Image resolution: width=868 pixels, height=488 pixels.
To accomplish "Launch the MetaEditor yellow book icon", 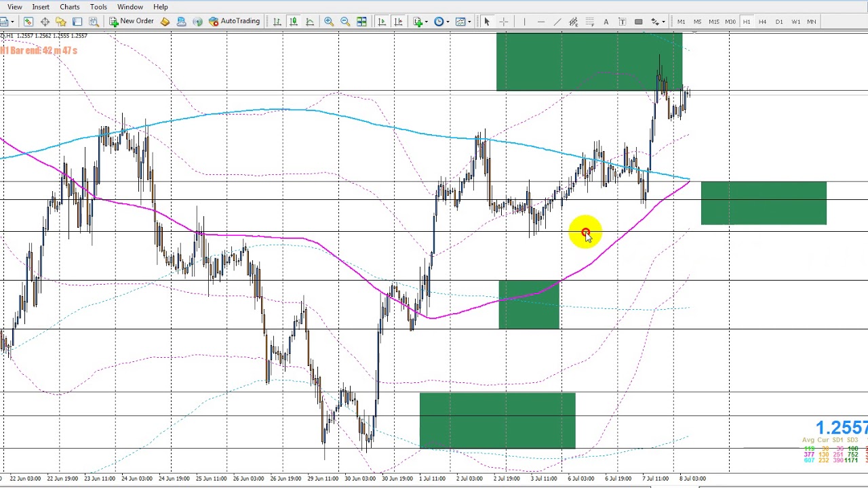I will pyautogui.click(x=165, y=22).
